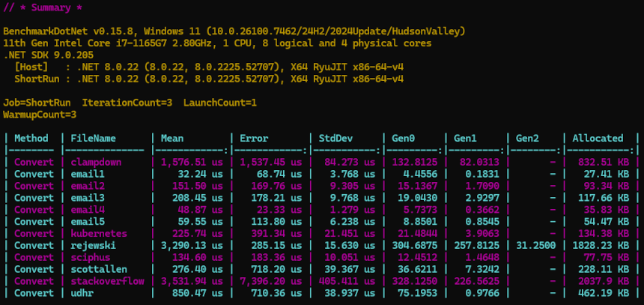Click the stackoverflow error value 7,396.20 us
The width and height of the screenshot is (644, 305).
pos(271,282)
